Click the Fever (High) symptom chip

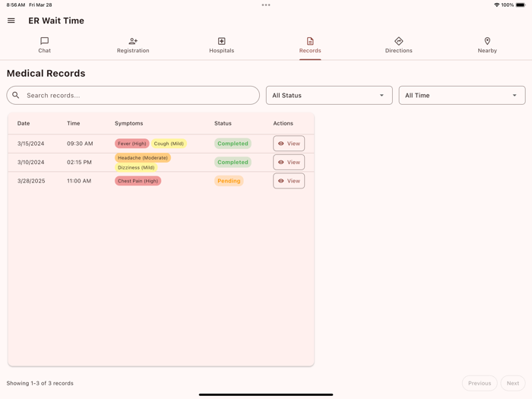coord(132,144)
